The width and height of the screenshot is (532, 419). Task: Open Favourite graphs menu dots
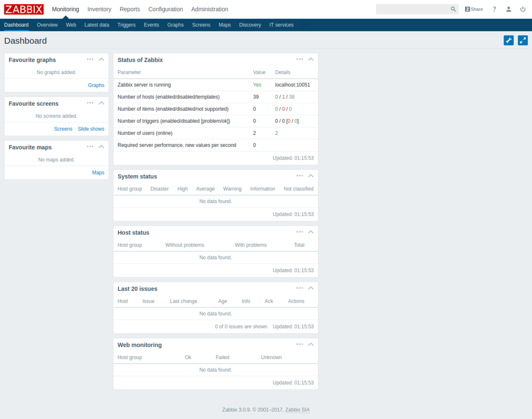(90, 59)
